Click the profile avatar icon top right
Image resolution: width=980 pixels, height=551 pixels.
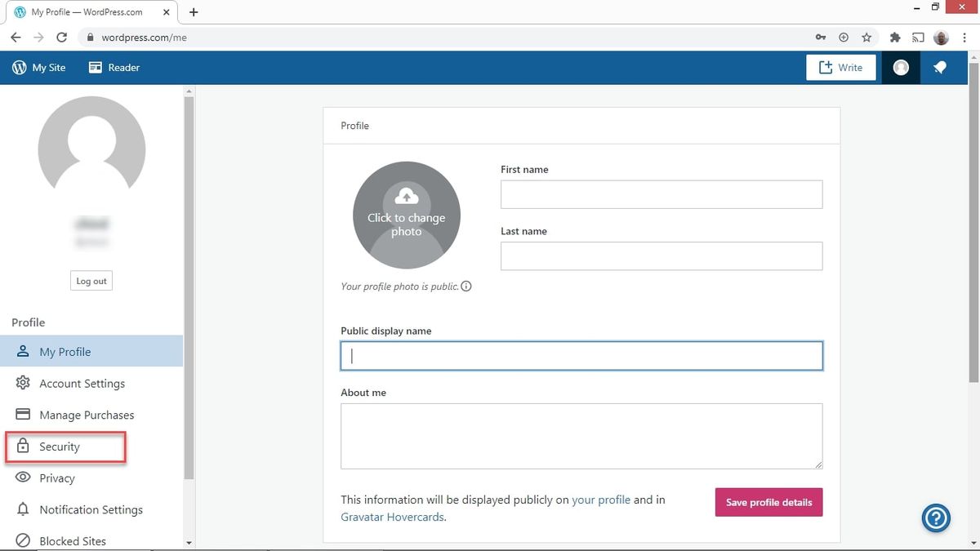pos(900,67)
